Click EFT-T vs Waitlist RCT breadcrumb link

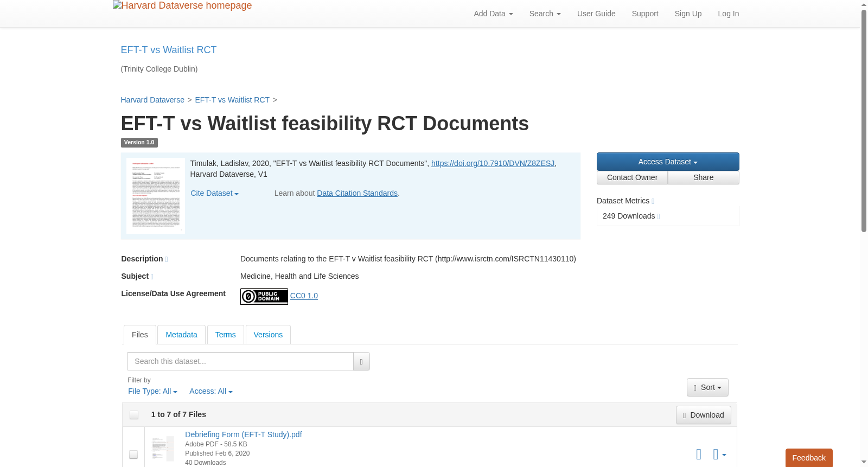click(232, 100)
